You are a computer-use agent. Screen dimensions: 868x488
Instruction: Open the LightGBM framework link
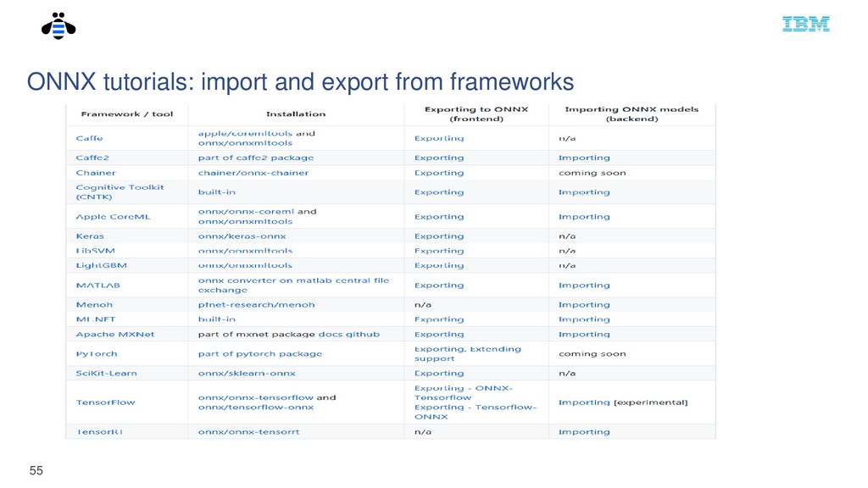(x=102, y=265)
